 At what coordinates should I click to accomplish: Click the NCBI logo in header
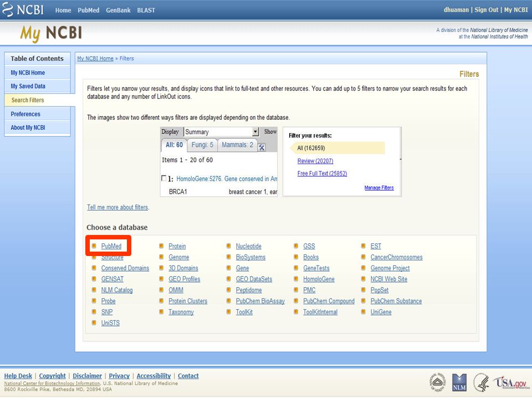(x=22, y=10)
